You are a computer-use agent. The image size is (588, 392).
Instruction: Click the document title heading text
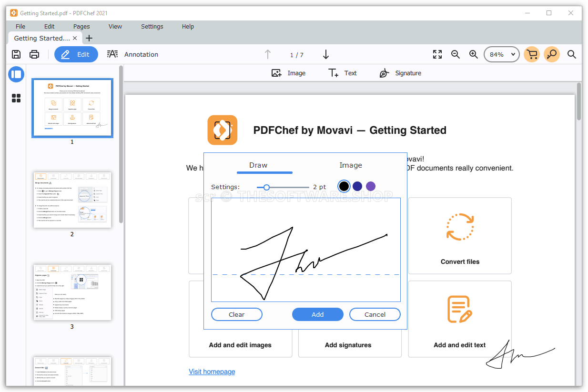[350, 130]
